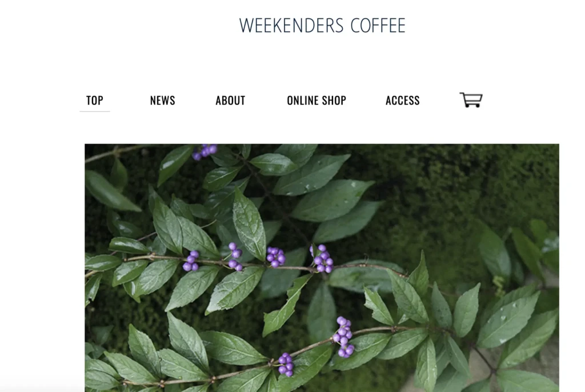Navigate to the ABOUT page

230,101
